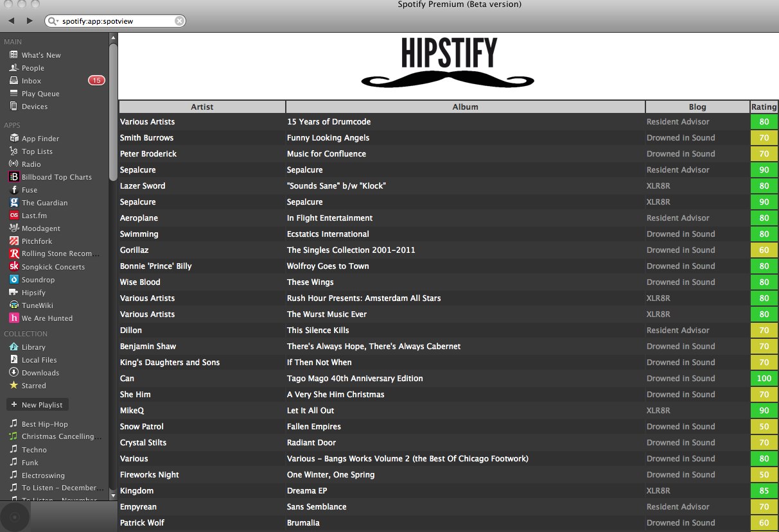
Task: Click the Starred star icon
Action: click(x=13, y=386)
